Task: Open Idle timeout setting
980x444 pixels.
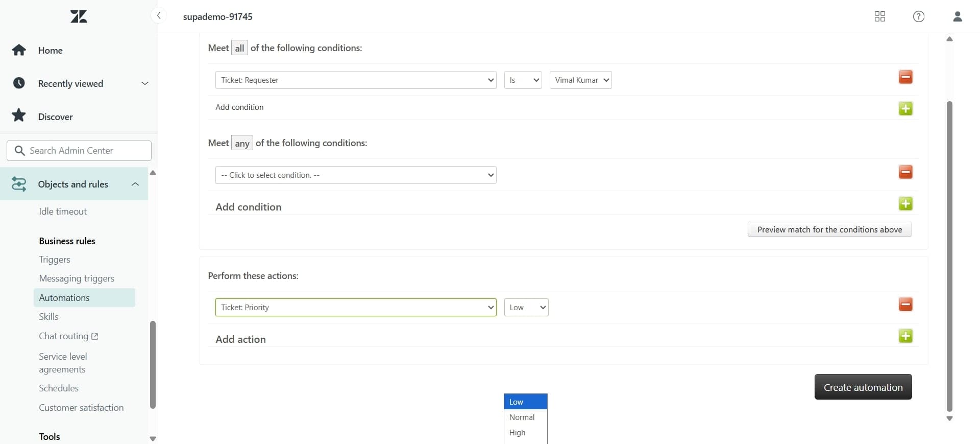Action: click(x=63, y=212)
